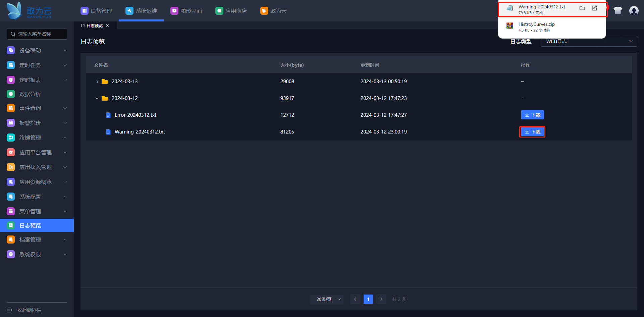Open 数据分析 from the sidebar
The width and height of the screenshot is (644, 317).
pyautogui.click(x=37, y=94)
